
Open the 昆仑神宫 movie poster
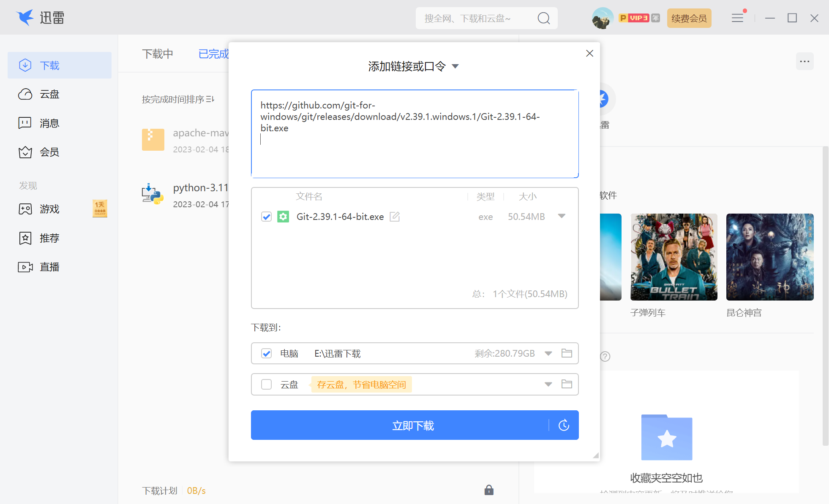pyautogui.click(x=770, y=257)
